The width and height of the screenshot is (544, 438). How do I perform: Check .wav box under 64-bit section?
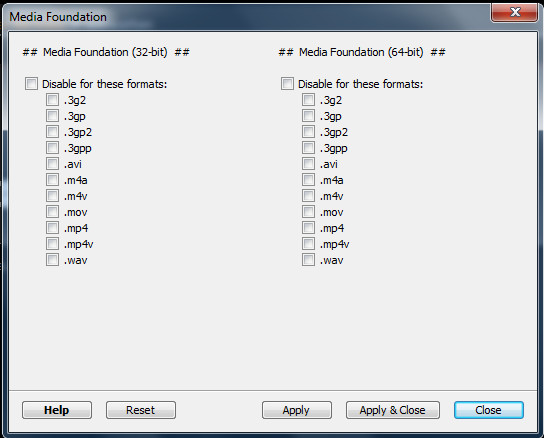pos(308,259)
